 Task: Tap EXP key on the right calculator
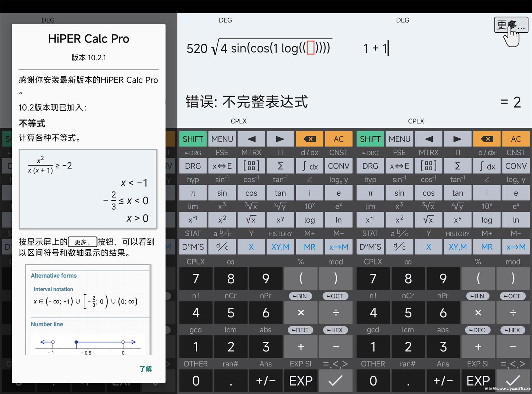[478, 381]
